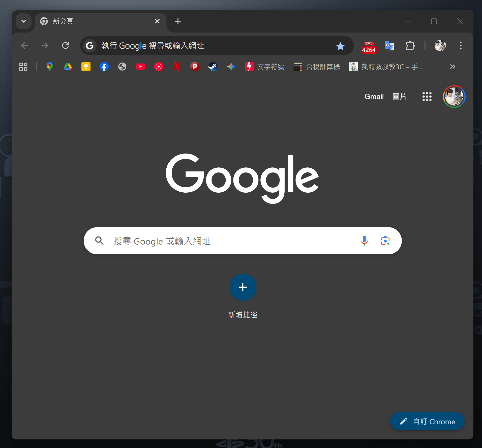Click the Gmail extension with 4264 badge
This screenshot has width=482, height=448.
(x=369, y=46)
